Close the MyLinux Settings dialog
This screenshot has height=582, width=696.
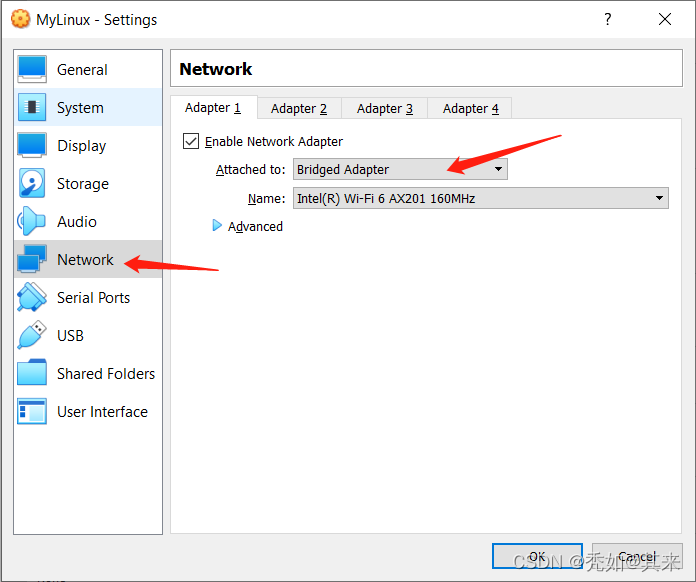664,19
